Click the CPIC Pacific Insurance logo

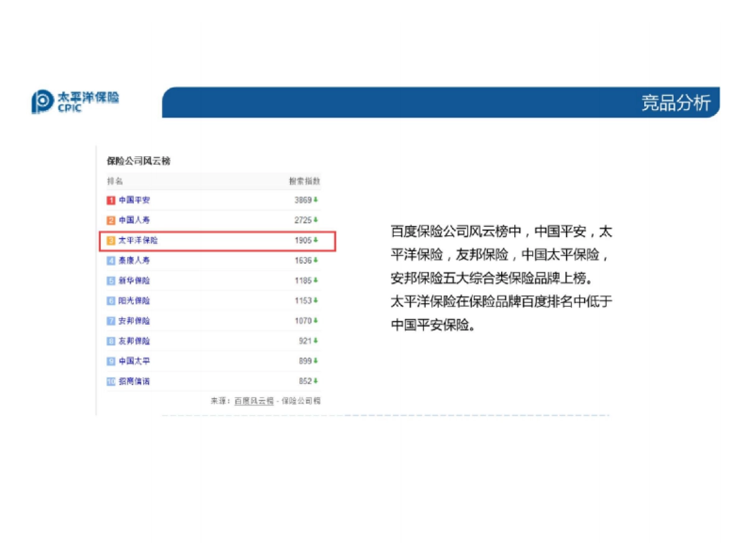75,101
